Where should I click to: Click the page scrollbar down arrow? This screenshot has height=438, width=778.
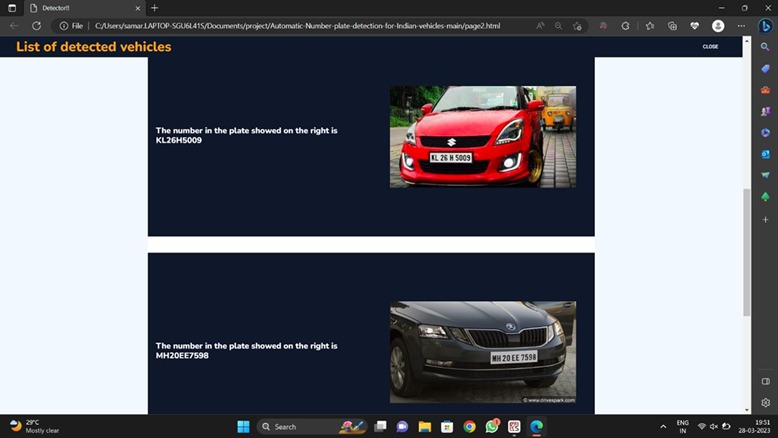(747, 410)
